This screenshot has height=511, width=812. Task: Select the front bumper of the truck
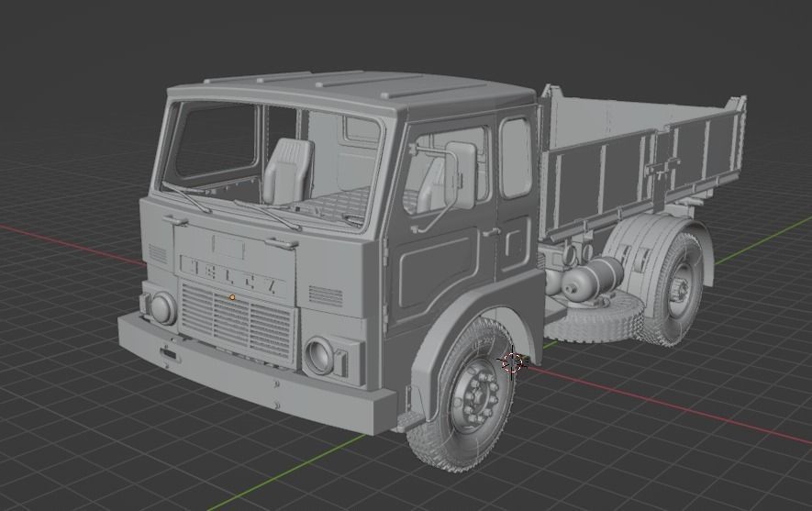coord(256,372)
